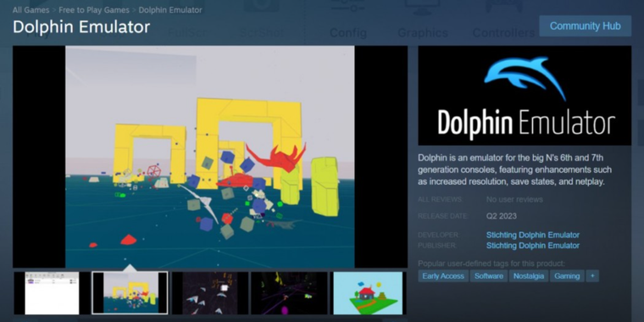Screen dimensions: 644x322
Task: View the purple neon lines thumbnail
Action: tap(289, 293)
